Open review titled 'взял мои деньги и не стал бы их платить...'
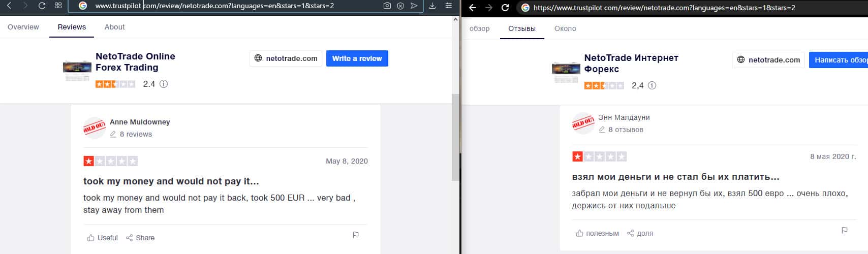Screen dimensions: 868x254 point(676,177)
